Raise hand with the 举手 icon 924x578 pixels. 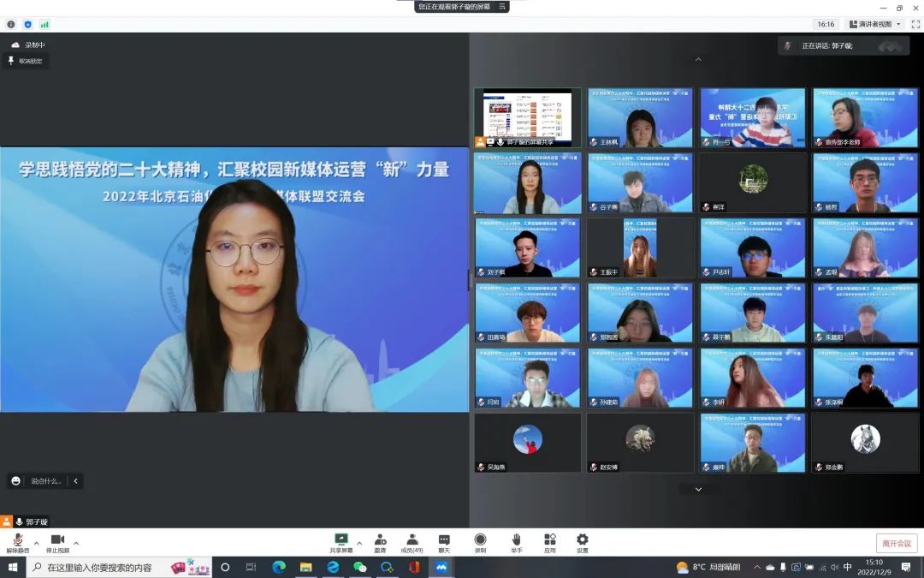click(516, 539)
